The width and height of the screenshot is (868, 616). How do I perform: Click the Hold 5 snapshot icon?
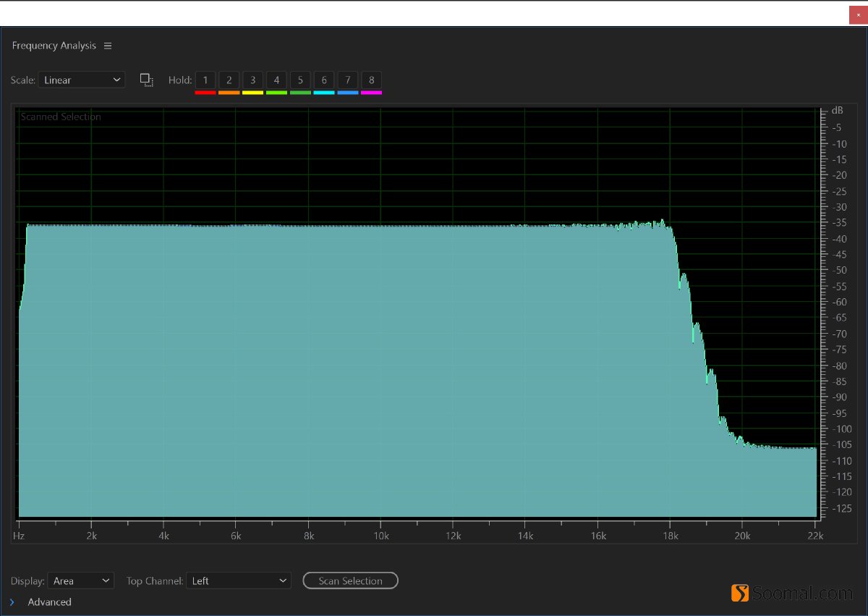click(x=300, y=80)
